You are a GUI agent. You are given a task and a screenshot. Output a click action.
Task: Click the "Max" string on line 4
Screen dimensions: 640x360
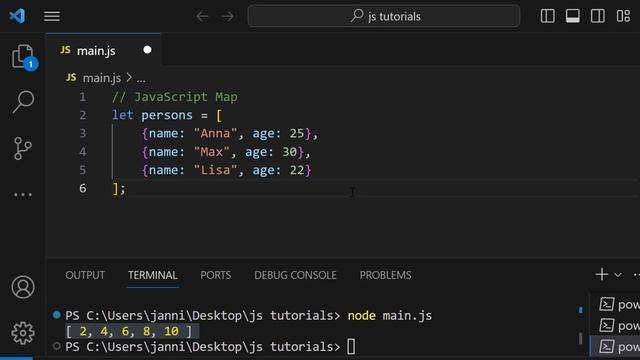point(211,152)
